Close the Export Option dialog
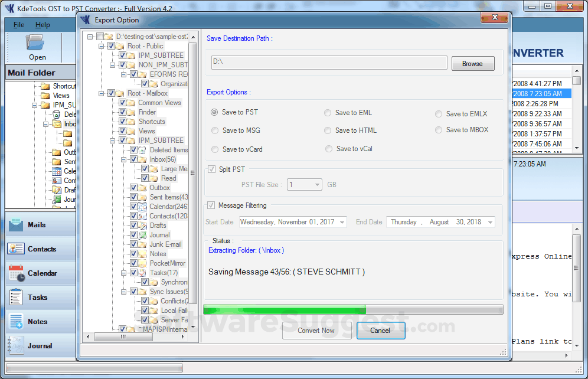Viewport: 588px width, 379px height. (494, 17)
